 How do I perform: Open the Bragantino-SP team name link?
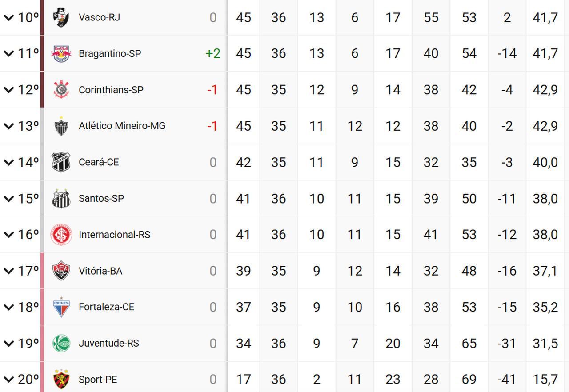pos(110,54)
